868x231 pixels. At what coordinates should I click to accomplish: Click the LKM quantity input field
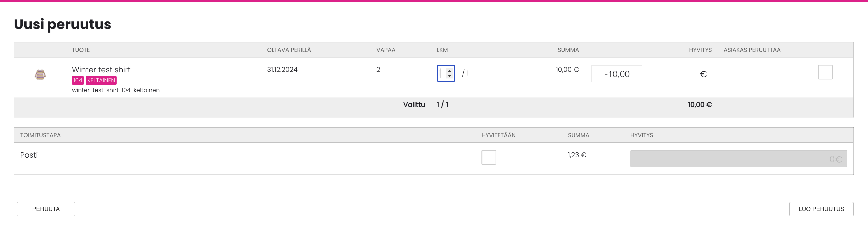tap(446, 74)
